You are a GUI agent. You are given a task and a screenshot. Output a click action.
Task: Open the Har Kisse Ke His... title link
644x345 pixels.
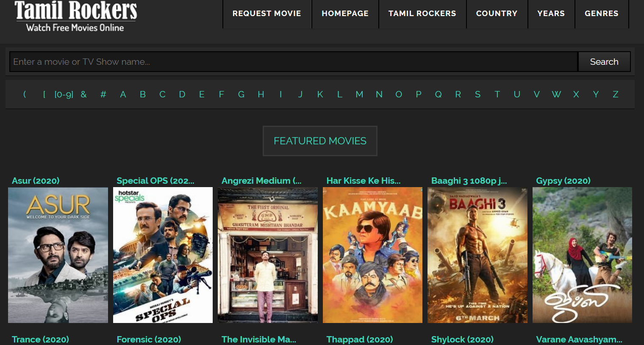click(364, 181)
